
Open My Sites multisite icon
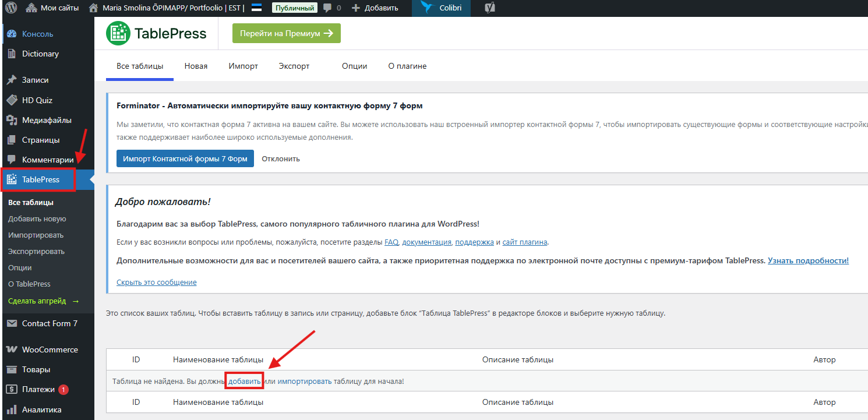pos(31,8)
